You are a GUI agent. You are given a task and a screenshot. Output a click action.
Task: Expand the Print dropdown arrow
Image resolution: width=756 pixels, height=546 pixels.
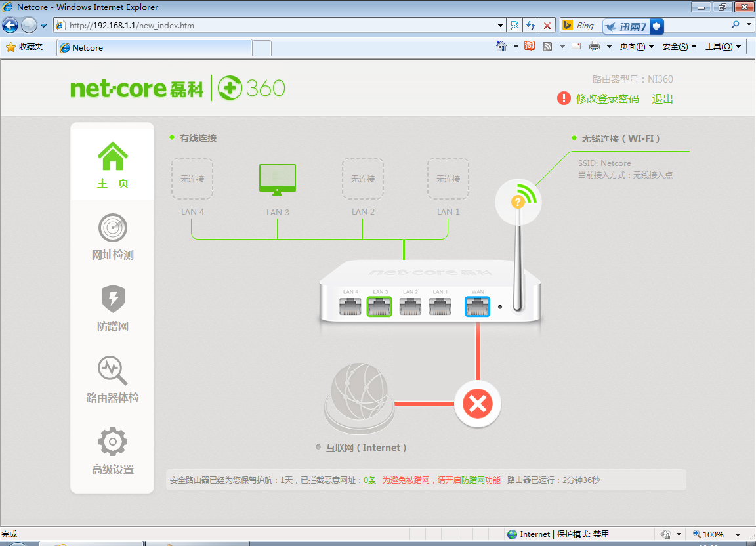pyautogui.click(x=609, y=47)
